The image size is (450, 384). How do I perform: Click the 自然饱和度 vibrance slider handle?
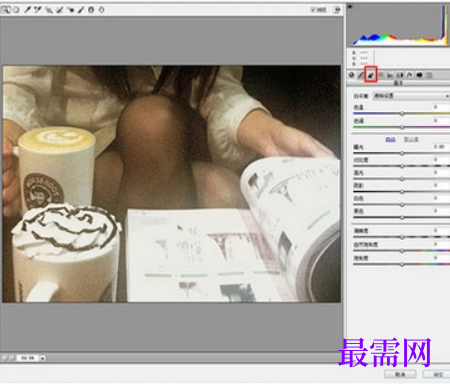click(x=402, y=250)
